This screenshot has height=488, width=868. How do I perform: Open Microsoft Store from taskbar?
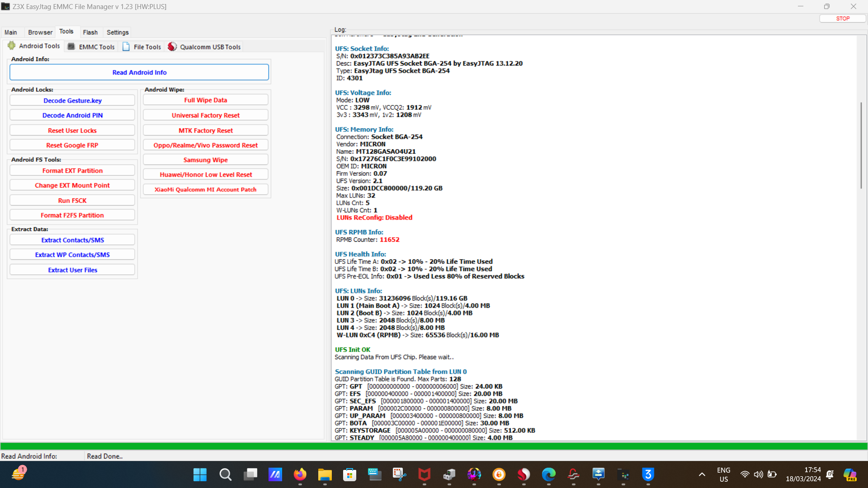[x=349, y=474]
